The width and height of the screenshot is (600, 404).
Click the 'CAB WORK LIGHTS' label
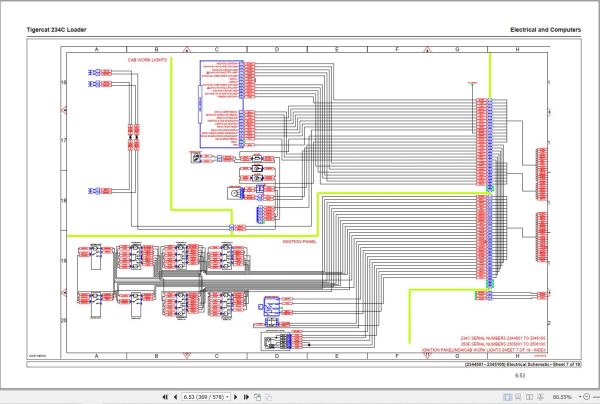147,60
